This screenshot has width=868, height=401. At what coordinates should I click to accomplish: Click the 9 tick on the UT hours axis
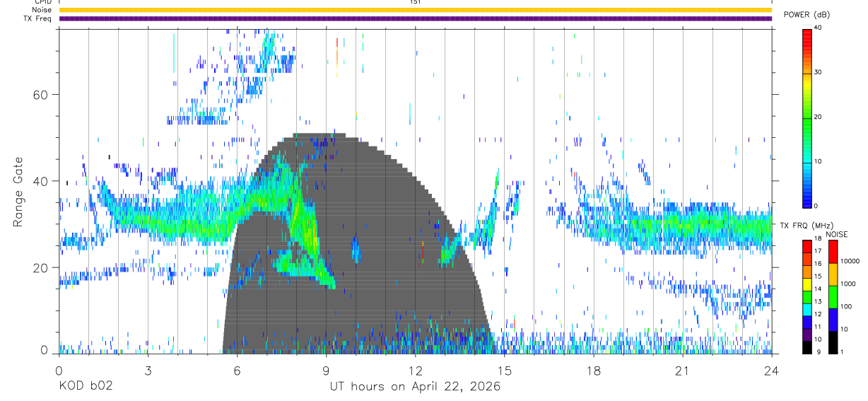(326, 371)
